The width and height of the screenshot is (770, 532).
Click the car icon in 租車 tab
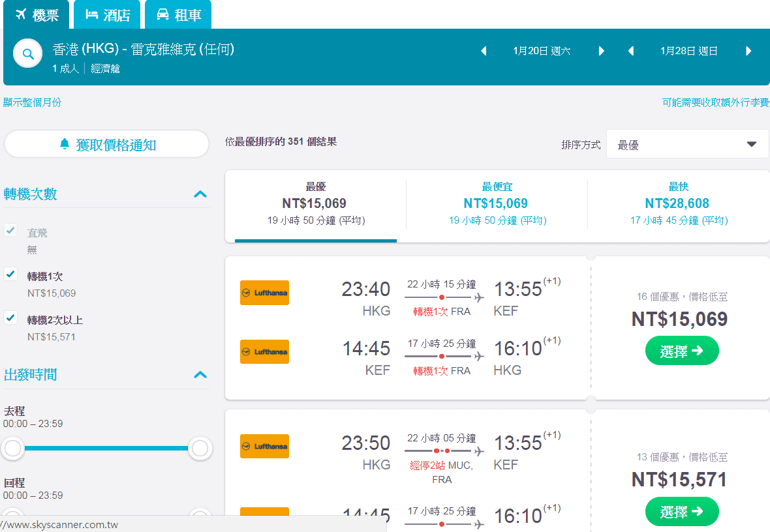pyautogui.click(x=162, y=14)
